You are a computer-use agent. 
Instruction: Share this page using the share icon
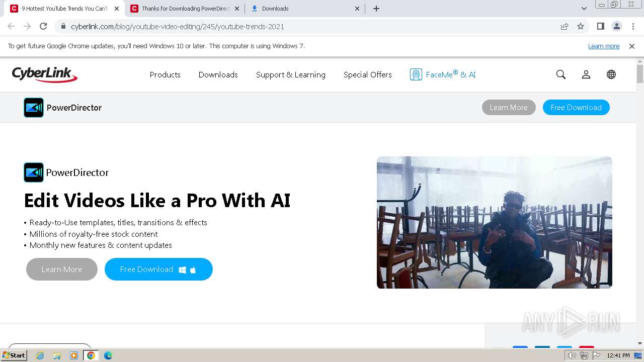(565, 27)
